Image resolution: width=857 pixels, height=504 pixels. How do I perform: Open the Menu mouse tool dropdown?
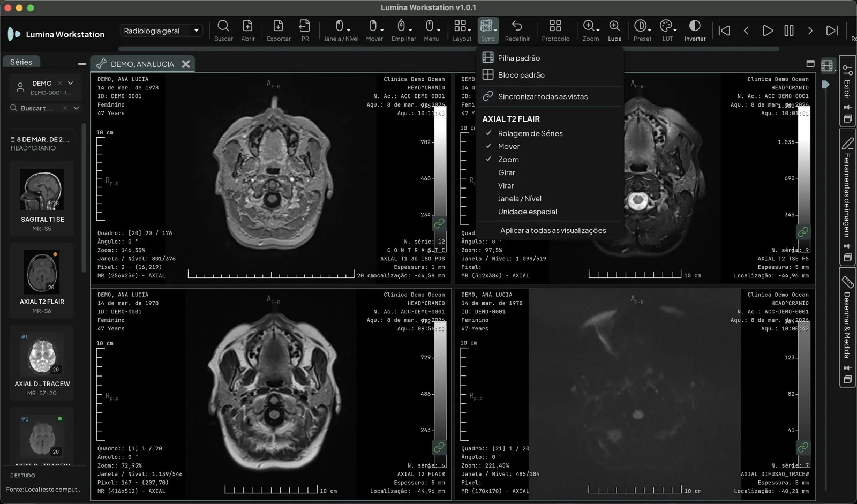[431, 31]
